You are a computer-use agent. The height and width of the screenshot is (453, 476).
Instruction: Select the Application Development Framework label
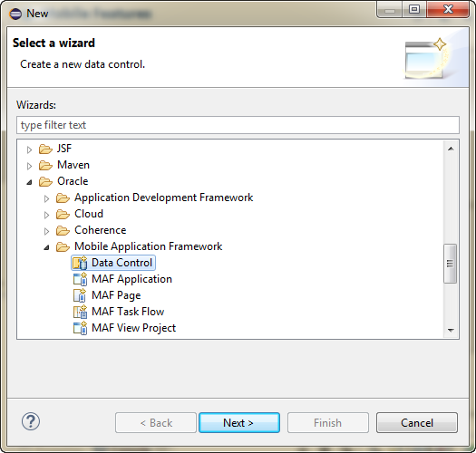[x=163, y=198]
